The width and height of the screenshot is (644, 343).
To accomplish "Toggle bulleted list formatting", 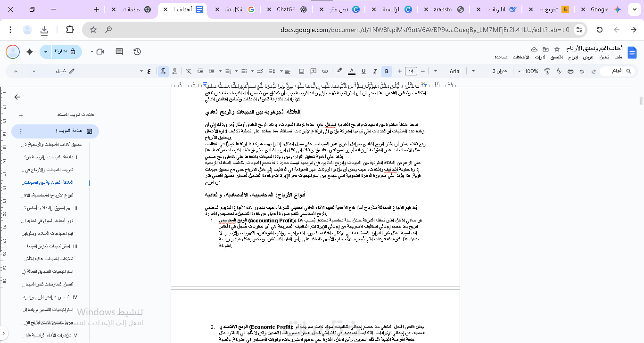I will coord(243,71).
